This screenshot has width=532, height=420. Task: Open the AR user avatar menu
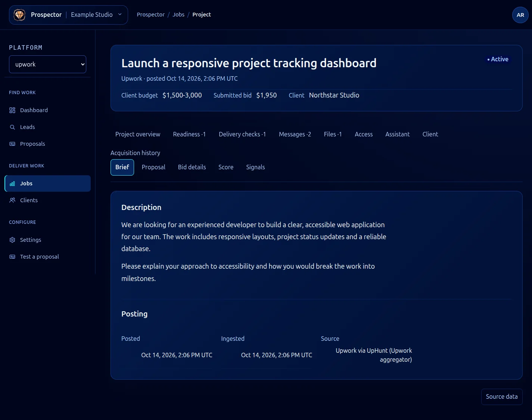pos(520,15)
